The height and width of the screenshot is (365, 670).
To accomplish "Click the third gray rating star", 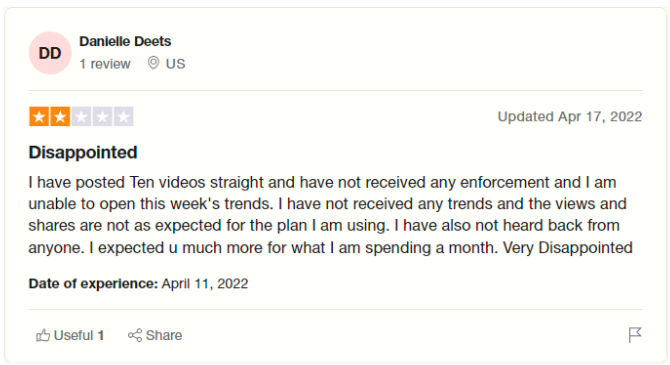I will click(x=81, y=117).
